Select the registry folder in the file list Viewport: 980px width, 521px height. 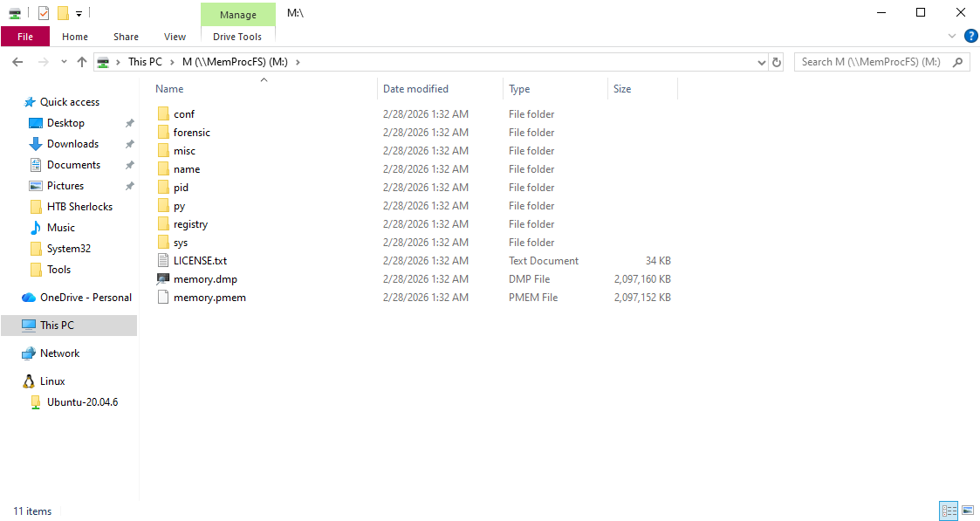pos(190,224)
